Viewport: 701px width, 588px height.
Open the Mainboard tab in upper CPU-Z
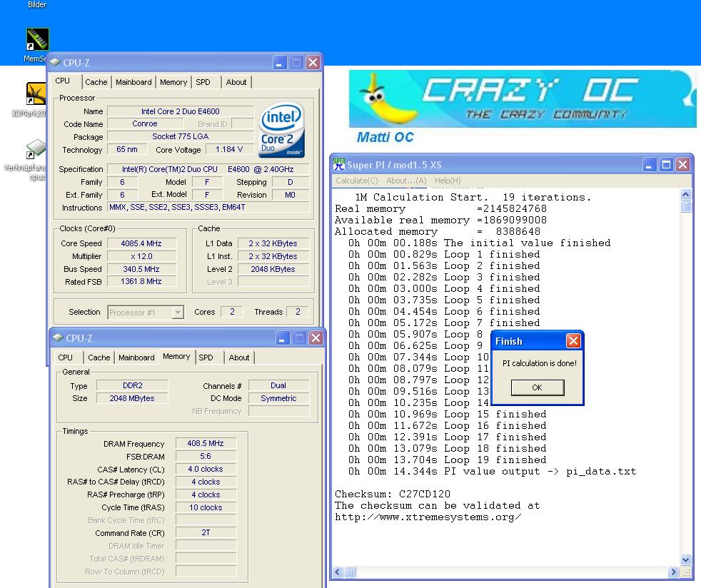tap(133, 82)
